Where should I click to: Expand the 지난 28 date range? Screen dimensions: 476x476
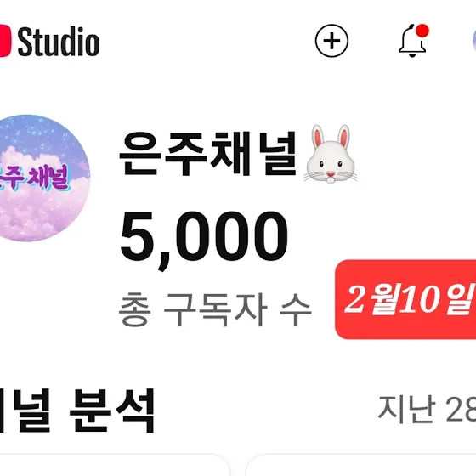click(427, 409)
